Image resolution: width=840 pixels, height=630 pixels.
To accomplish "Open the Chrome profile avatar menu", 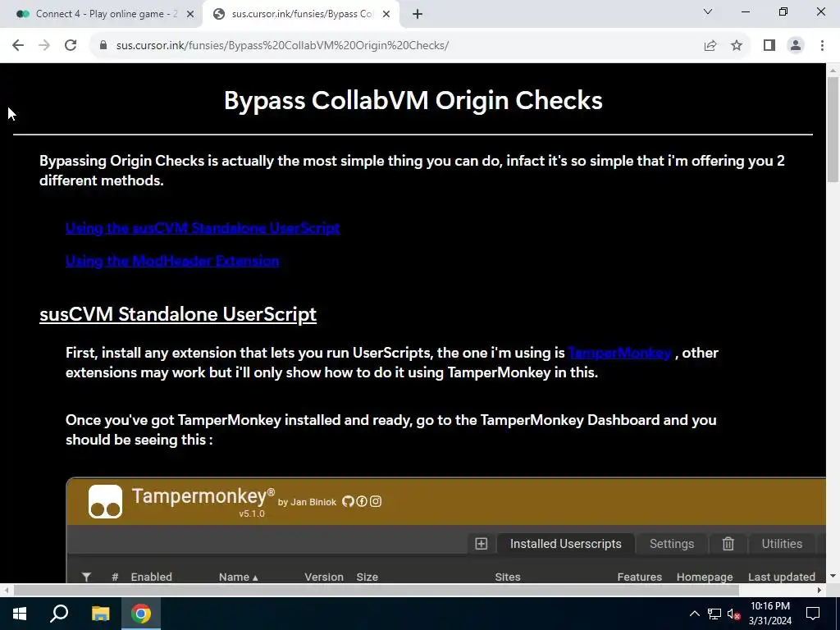I will click(796, 46).
